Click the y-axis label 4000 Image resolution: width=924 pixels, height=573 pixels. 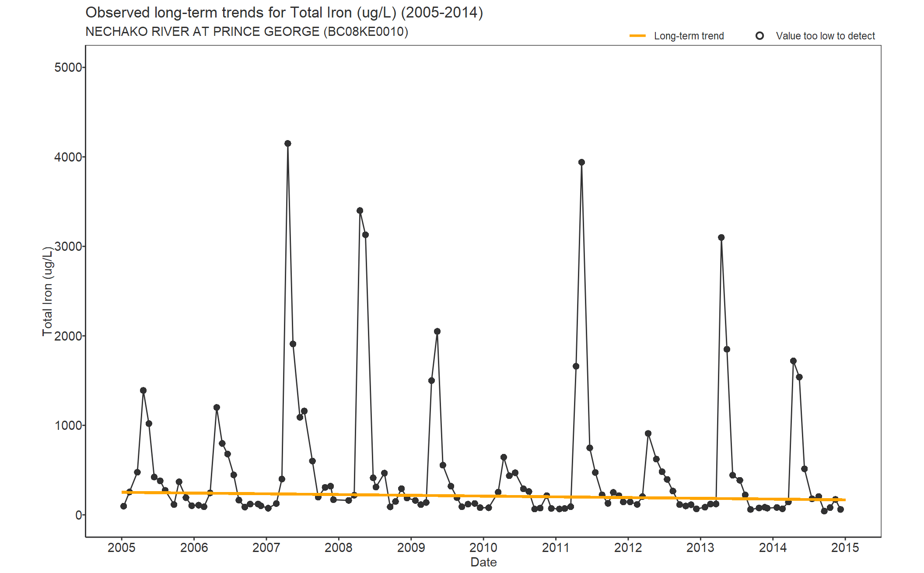(x=68, y=157)
